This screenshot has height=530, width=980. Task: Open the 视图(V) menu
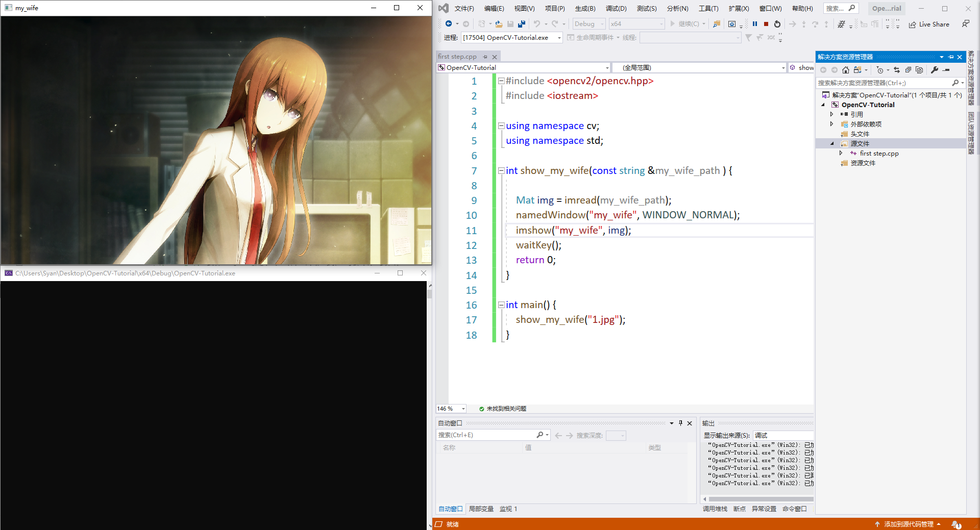524,8
